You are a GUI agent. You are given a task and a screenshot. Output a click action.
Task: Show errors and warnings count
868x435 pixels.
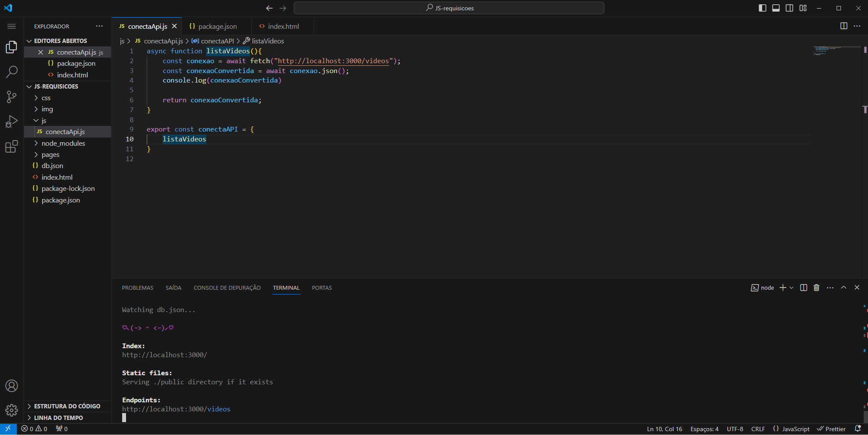point(34,429)
